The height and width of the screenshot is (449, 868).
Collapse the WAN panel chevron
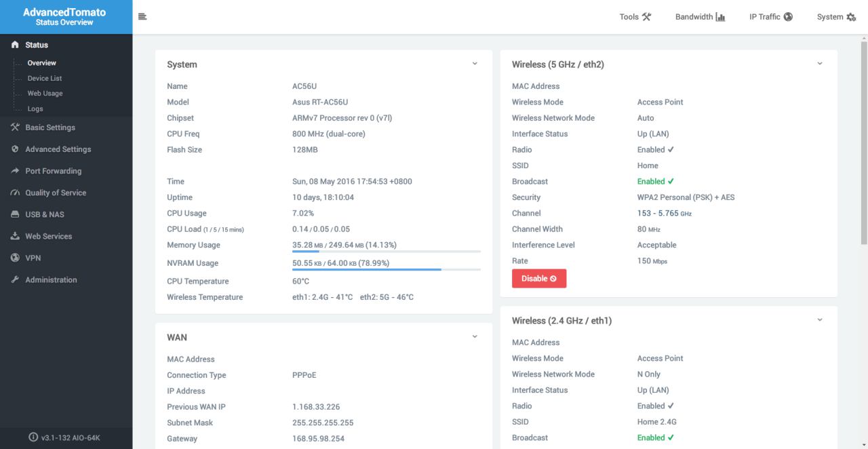click(x=475, y=336)
